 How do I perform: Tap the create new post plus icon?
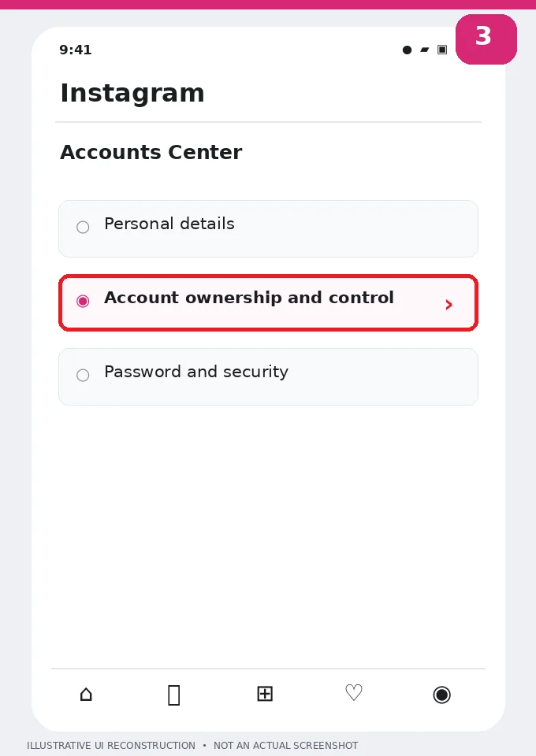pos(265,694)
